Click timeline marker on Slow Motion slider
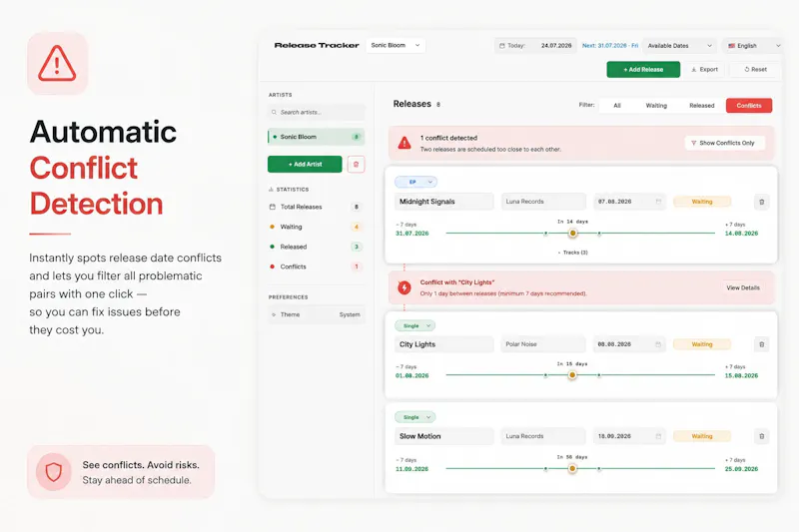The height and width of the screenshot is (532, 799). (572, 468)
